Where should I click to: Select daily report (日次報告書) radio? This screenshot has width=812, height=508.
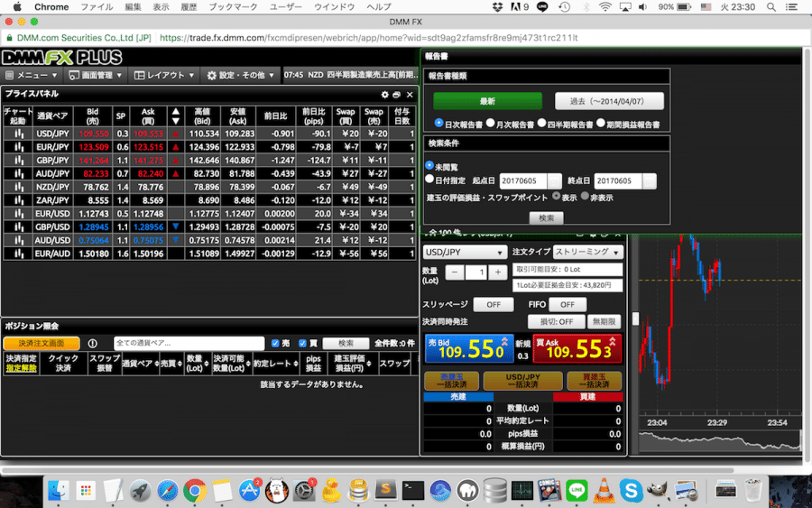(x=439, y=124)
